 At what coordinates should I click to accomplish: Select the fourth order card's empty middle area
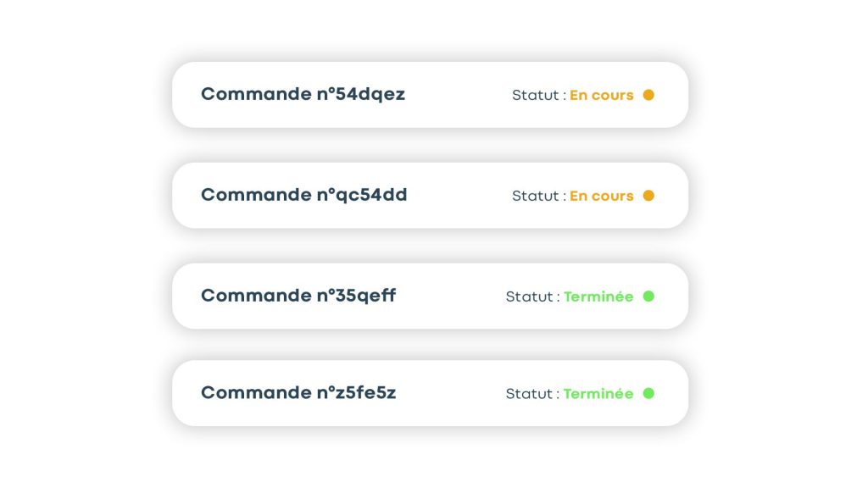pos(449,393)
